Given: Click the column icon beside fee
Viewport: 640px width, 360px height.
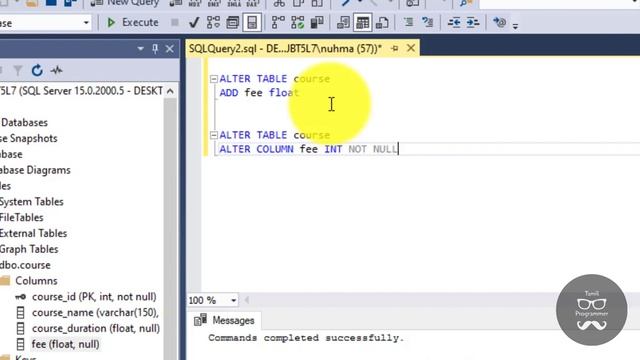Looking at the screenshot, I should point(20,344).
